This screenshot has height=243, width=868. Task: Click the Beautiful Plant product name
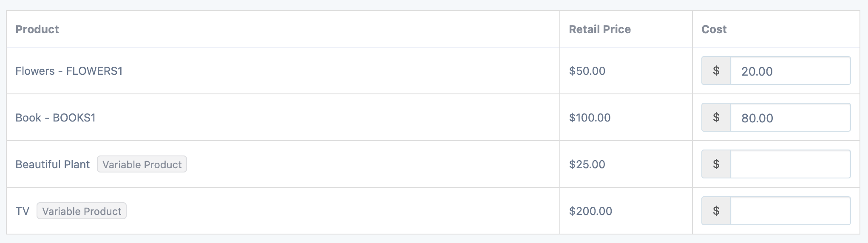52,164
